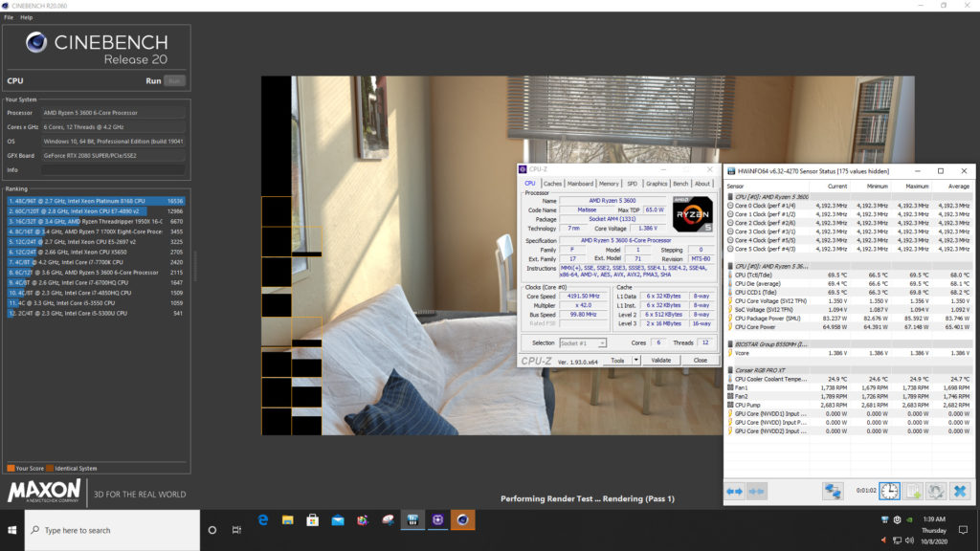This screenshot has width=980, height=551.
Task: Select the CPU Cooler Coolant Temperature row
Action: 849,379
